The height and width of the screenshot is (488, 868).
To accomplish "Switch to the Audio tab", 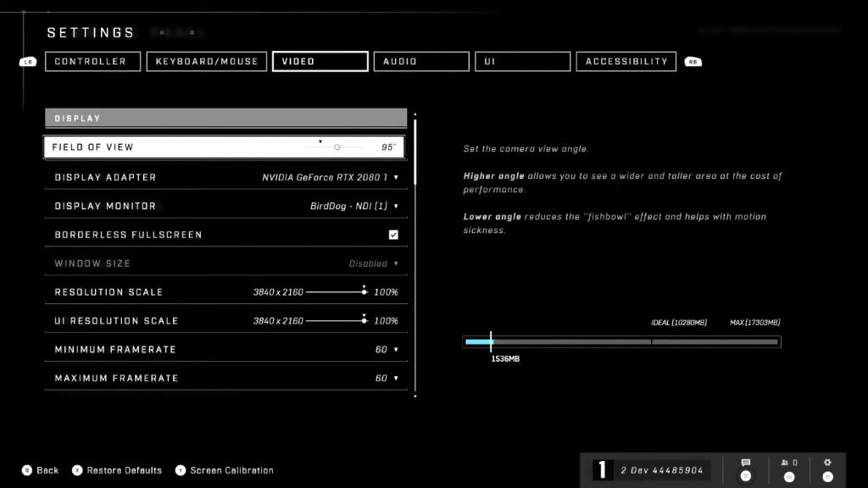I will coord(421,61).
